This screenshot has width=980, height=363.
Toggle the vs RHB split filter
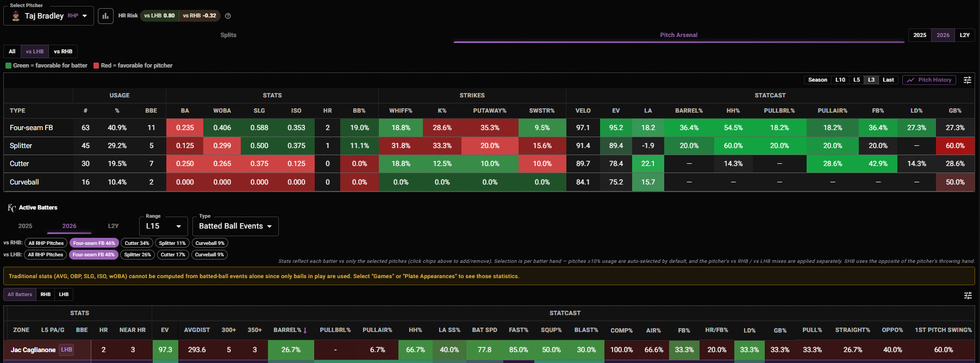(63, 52)
